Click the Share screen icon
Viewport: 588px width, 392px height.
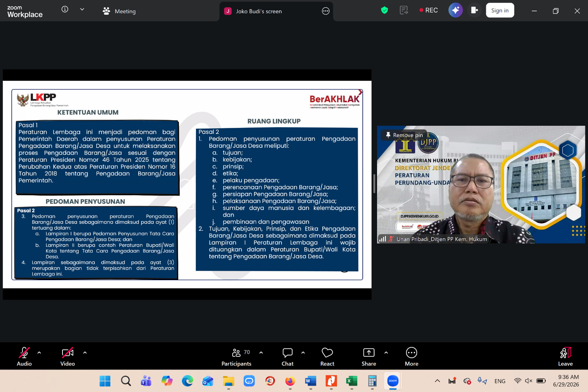[x=369, y=357]
